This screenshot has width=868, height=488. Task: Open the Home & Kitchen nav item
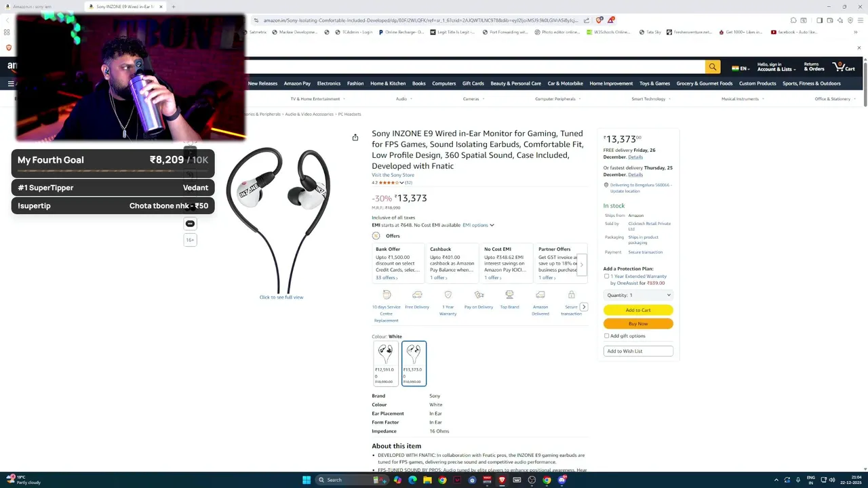[x=388, y=83]
